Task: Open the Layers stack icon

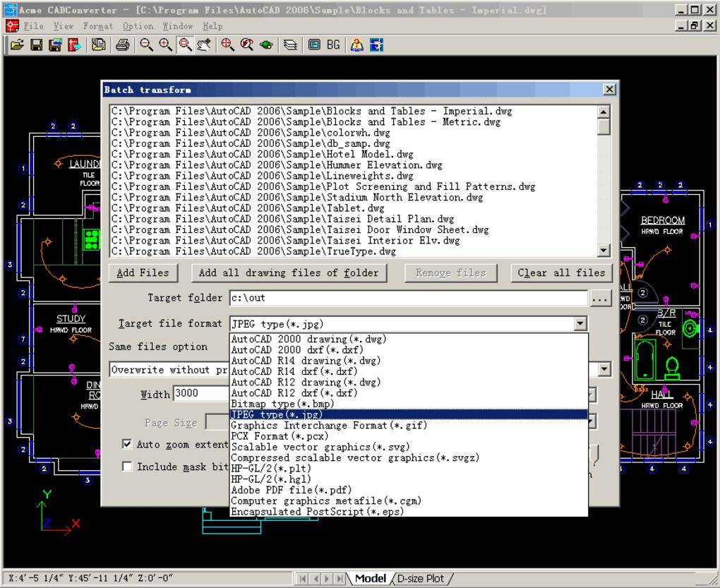Action: (291, 44)
